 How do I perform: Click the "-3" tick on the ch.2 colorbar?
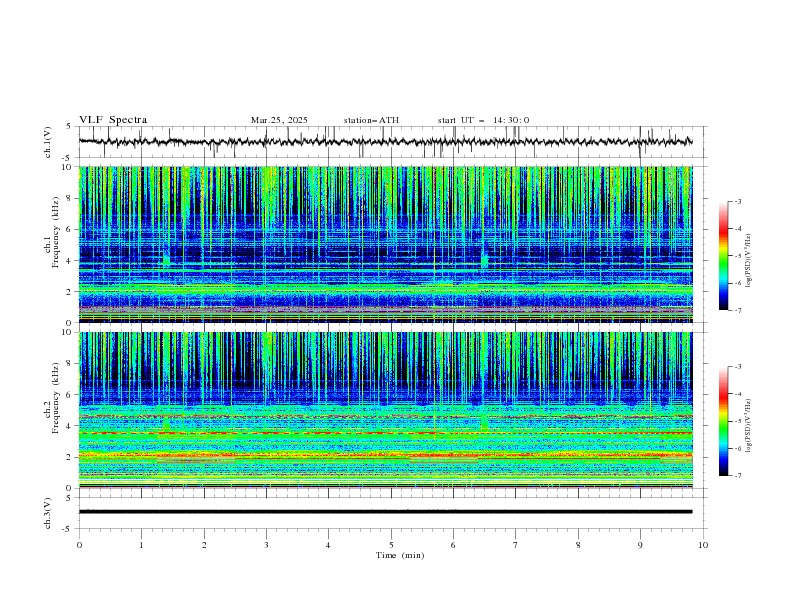(738, 367)
